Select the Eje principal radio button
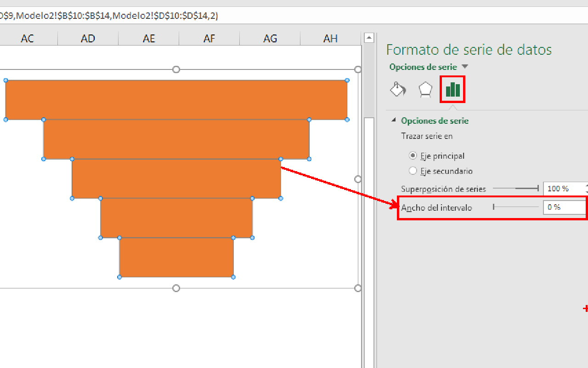The image size is (588, 368). tap(413, 156)
